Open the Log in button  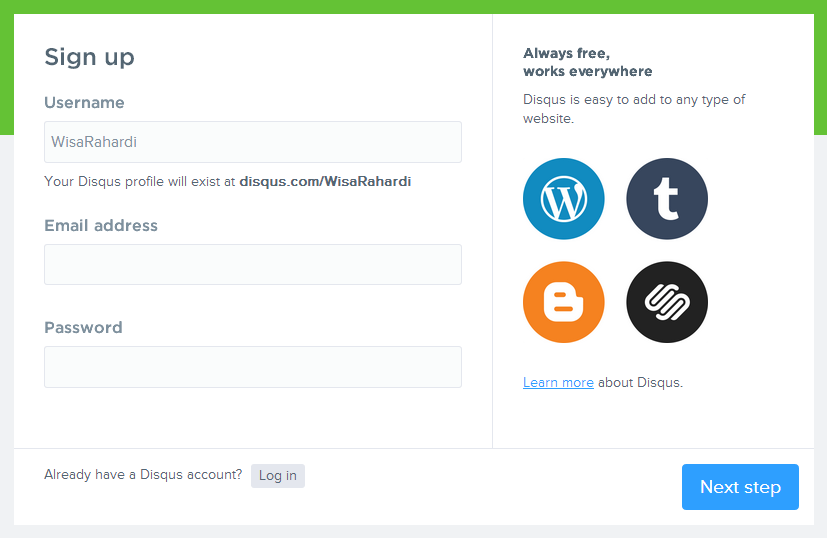click(x=277, y=476)
